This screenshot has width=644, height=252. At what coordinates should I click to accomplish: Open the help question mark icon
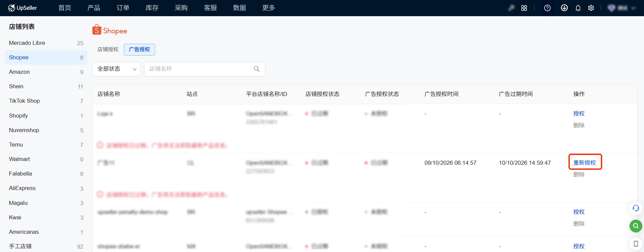pyautogui.click(x=547, y=8)
